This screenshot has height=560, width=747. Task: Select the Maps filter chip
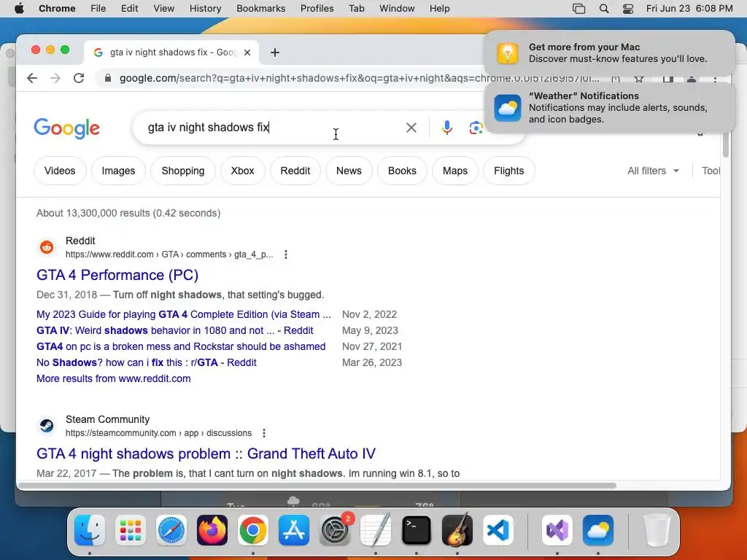click(455, 171)
